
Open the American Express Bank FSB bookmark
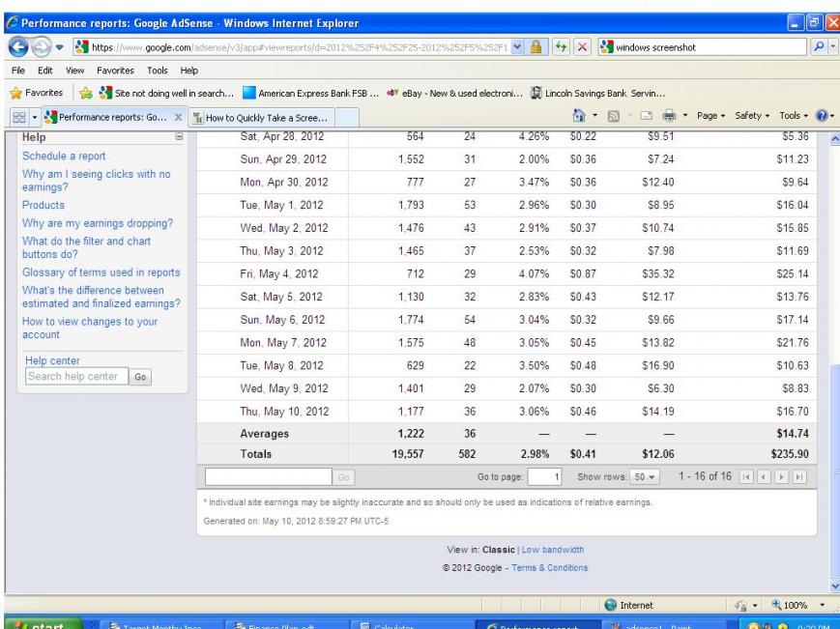tap(310, 93)
